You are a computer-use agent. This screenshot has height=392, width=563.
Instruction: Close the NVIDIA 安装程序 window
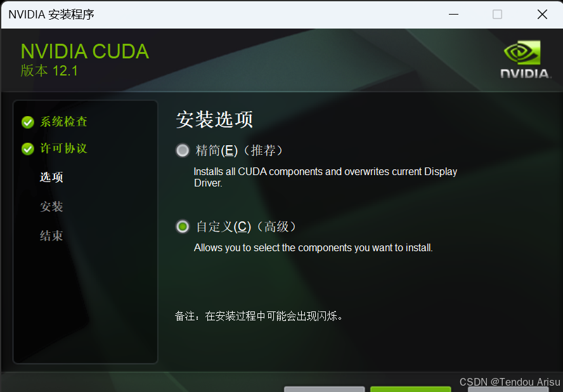pos(542,15)
